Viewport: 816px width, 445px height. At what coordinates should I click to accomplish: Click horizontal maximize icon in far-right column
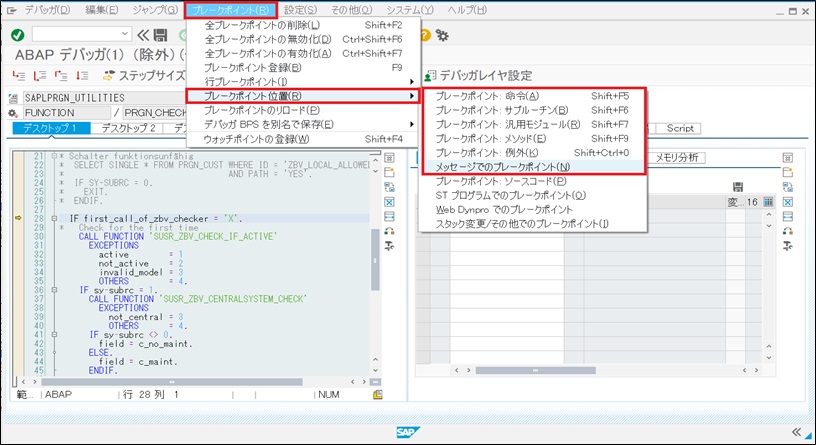(787, 217)
